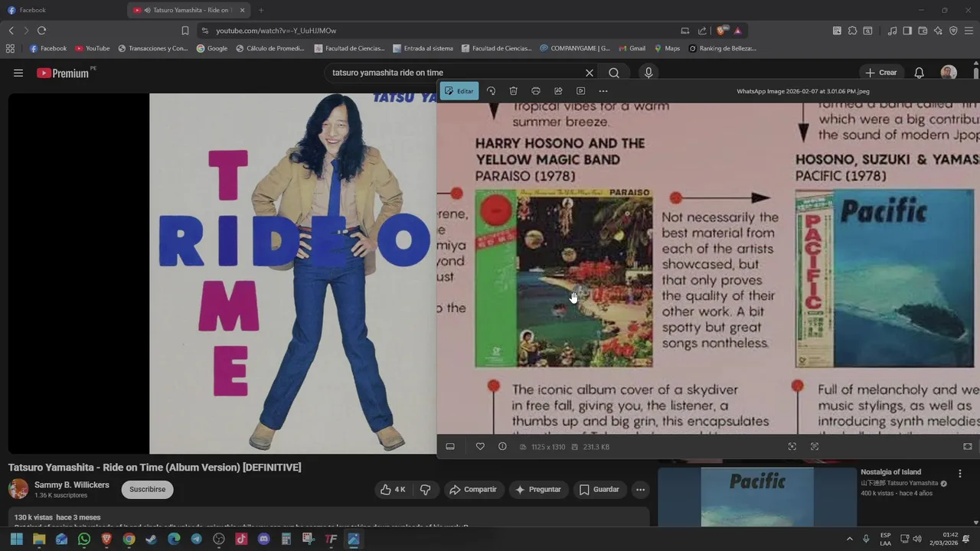Screen dimensions: 980x551
Task: Click Editar button in Photos viewer
Action: (459, 91)
